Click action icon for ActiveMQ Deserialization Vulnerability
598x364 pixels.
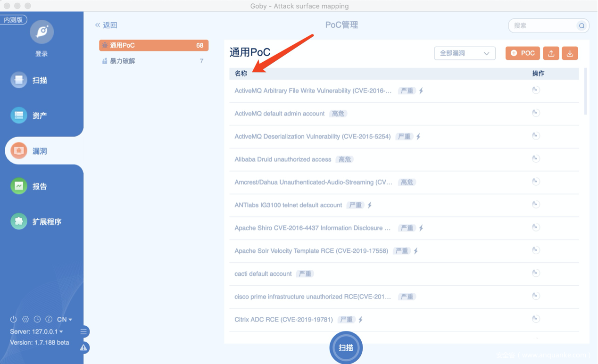tap(536, 136)
